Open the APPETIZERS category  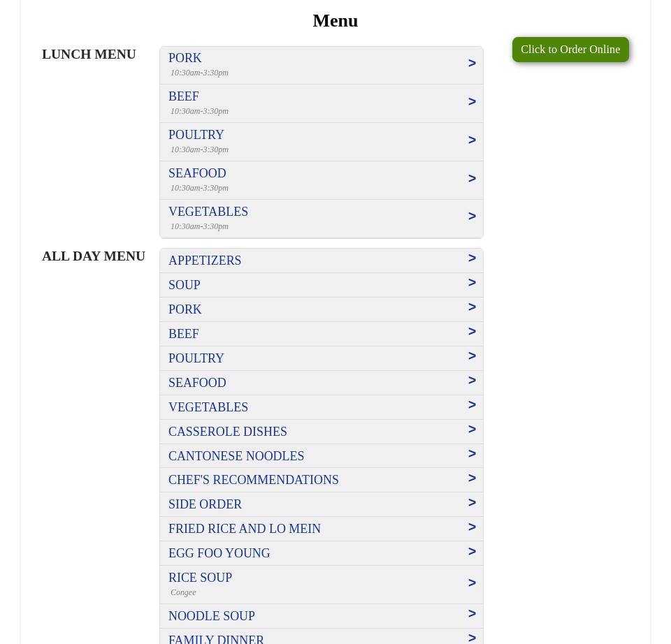point(205,261)
